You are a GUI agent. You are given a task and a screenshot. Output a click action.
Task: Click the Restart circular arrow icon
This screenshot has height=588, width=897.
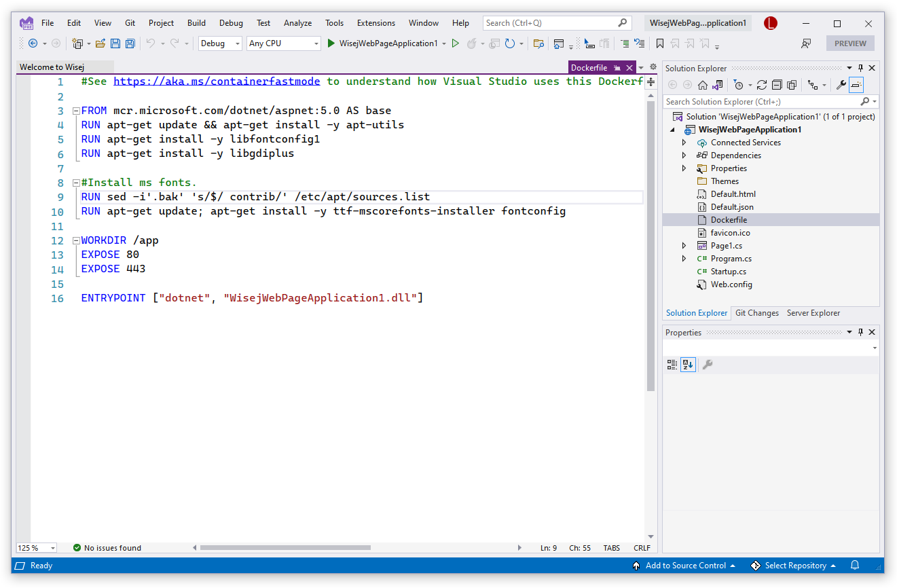pyautogui.click(x=509, y=43)
